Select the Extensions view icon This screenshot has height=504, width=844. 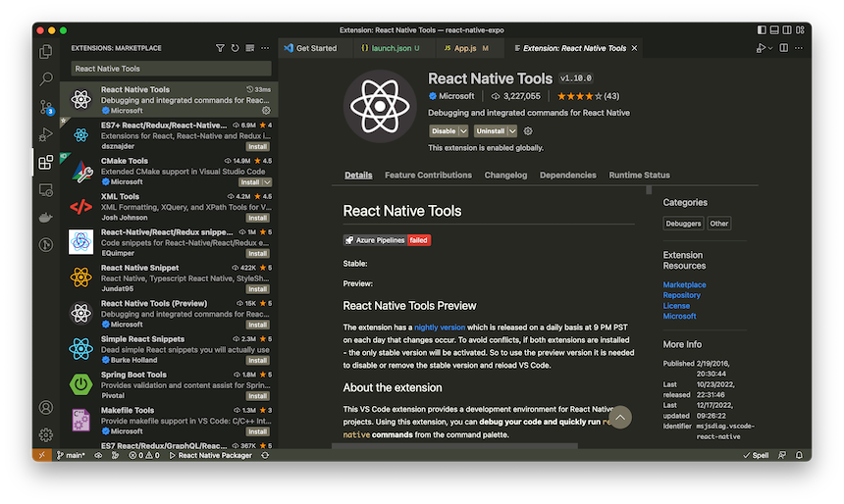coord(46,162)
